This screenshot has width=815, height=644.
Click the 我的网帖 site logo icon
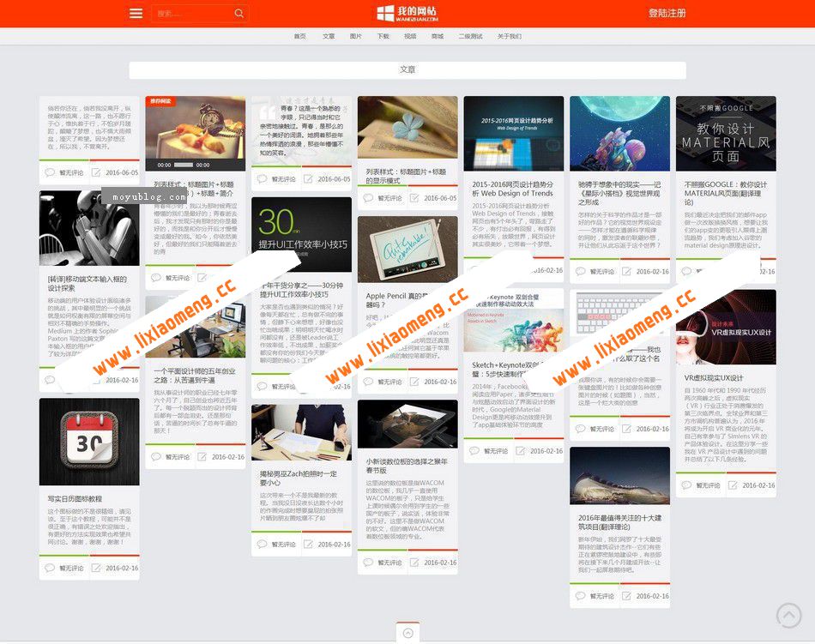[x=384, y=13]
